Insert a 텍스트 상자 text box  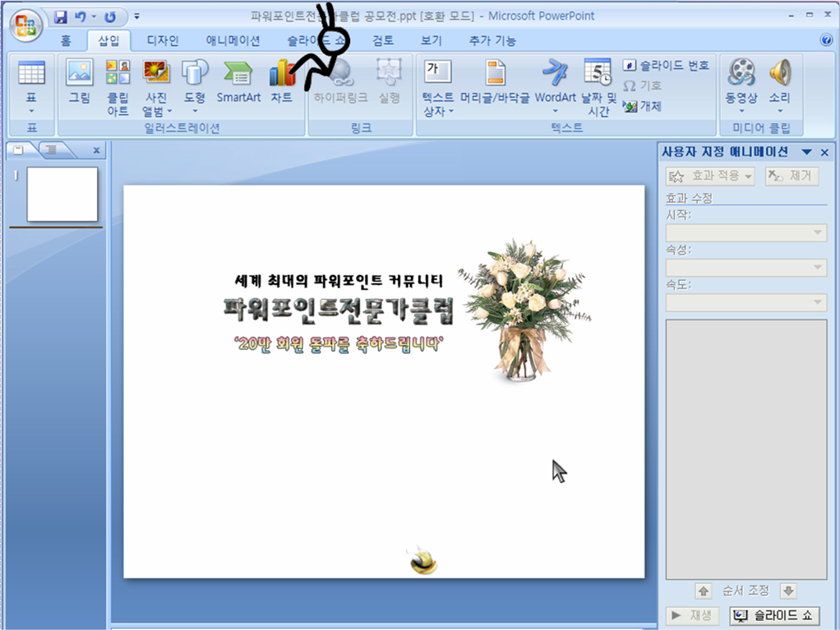[x=438, y=87]
